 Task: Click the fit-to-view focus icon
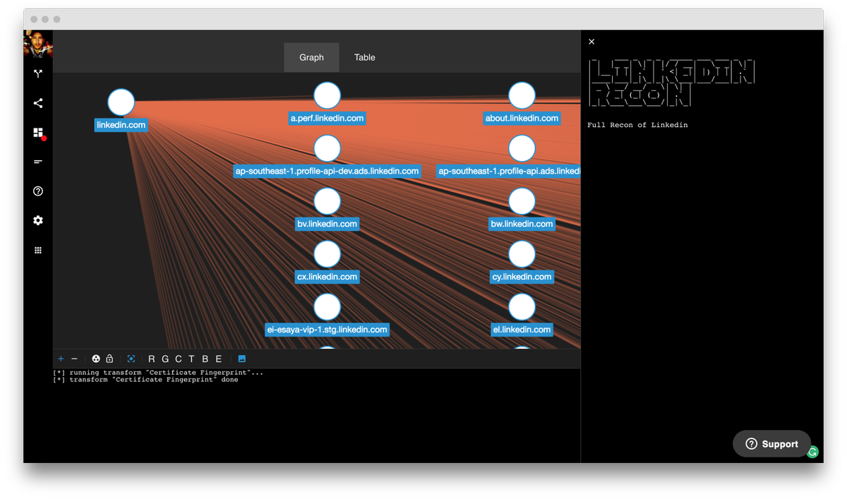point(131,359)
